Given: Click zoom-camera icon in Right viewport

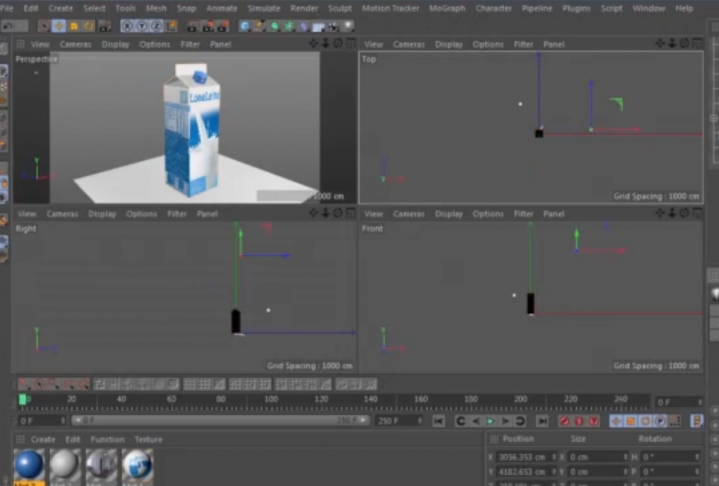Looking at the screenshot, I should coord(326,213).
